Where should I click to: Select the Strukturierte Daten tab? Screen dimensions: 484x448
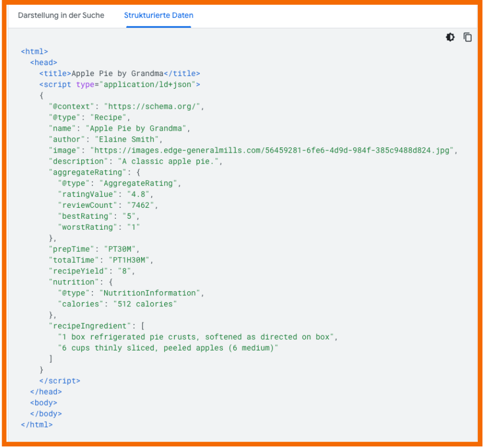click(x=157, y=15)
